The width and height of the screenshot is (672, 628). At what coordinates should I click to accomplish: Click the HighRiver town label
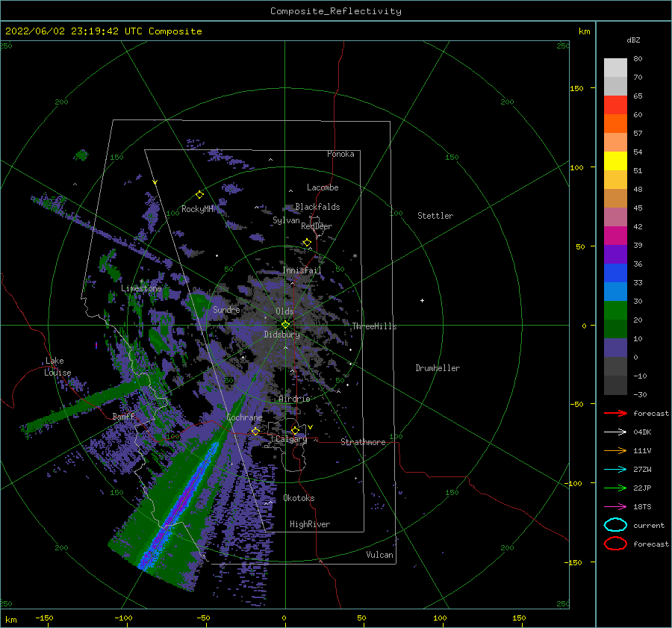310,524
